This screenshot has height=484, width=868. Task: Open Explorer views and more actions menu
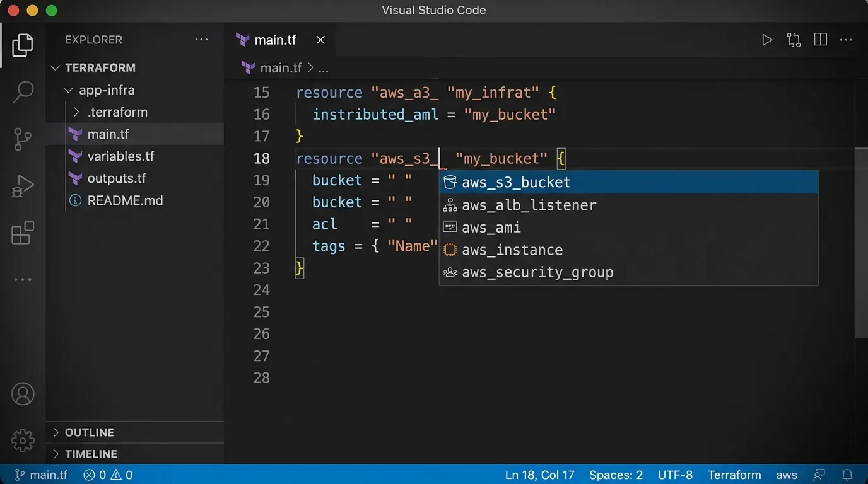[201, 40]
